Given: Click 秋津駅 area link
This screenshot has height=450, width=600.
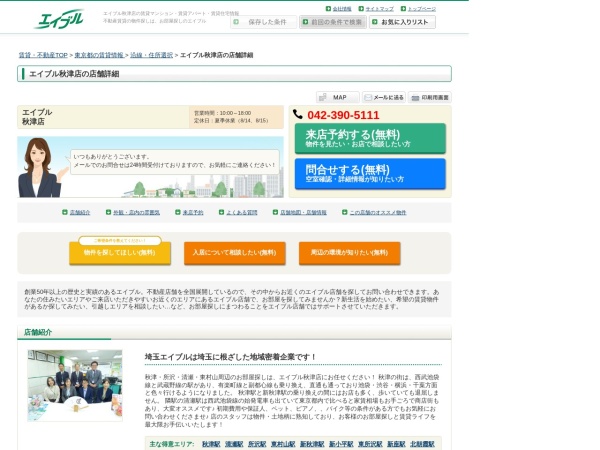Looking at the screenshot, I should [x=211, y=444].
